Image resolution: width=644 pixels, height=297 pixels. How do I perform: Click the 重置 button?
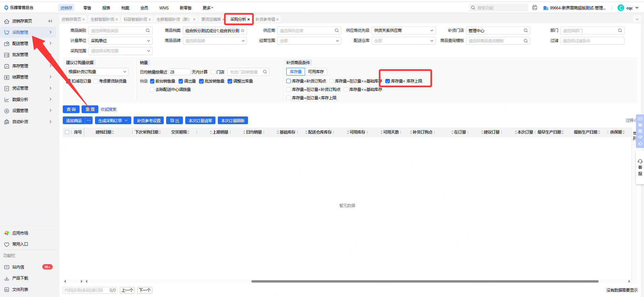(90, 109)
